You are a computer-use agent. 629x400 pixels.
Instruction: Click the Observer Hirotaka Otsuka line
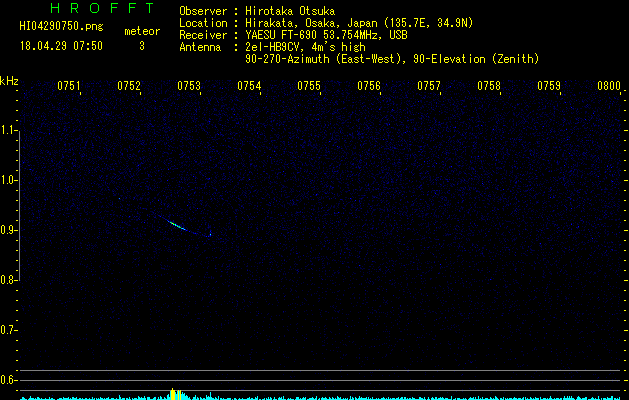click(257, 11)
